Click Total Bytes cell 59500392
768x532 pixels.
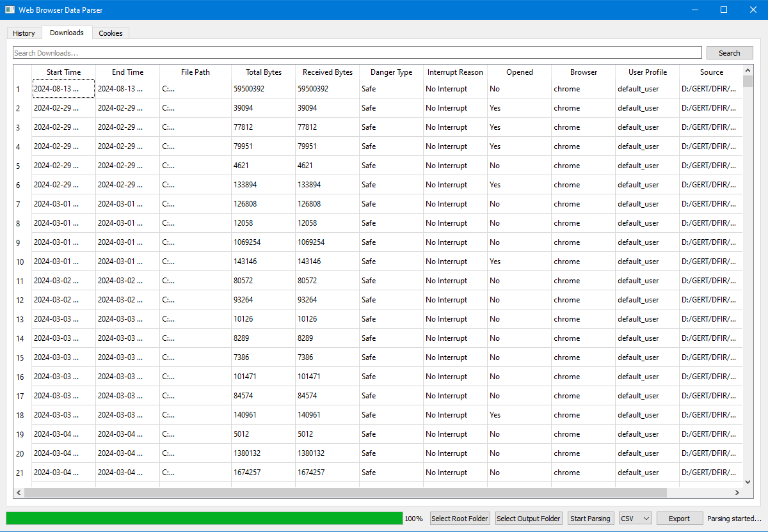point(264,89)
